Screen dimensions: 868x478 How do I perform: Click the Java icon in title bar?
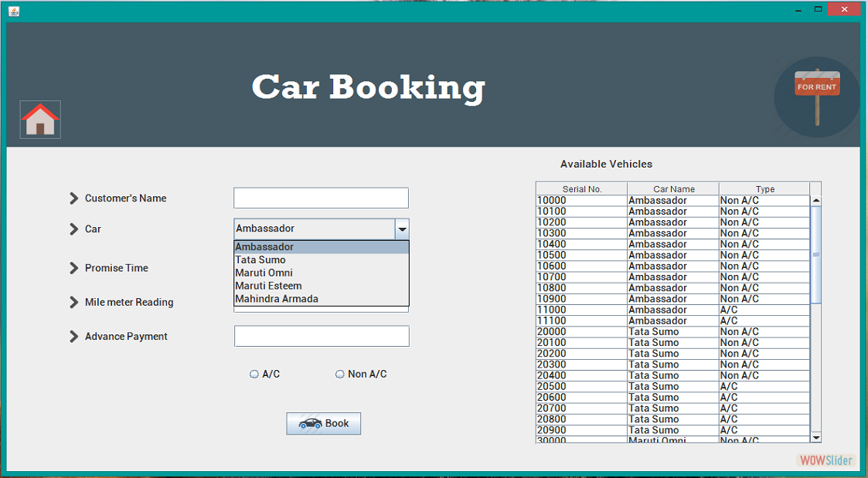(14, 11)
